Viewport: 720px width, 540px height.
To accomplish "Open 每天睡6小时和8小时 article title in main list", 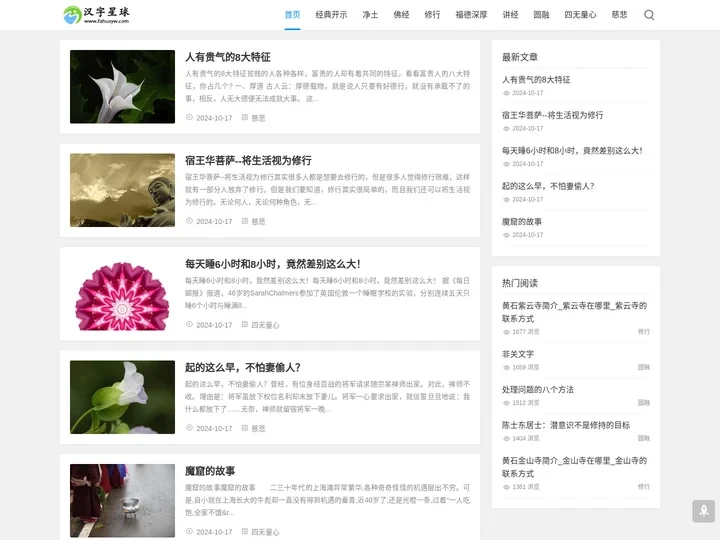I will coord(272,264).
